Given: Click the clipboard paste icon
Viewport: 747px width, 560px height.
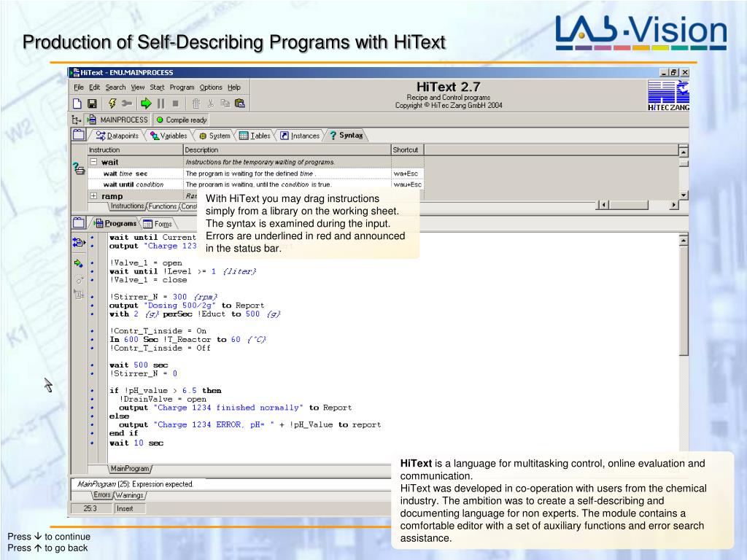Looking at the screenshot, I should tap(240, 104).
